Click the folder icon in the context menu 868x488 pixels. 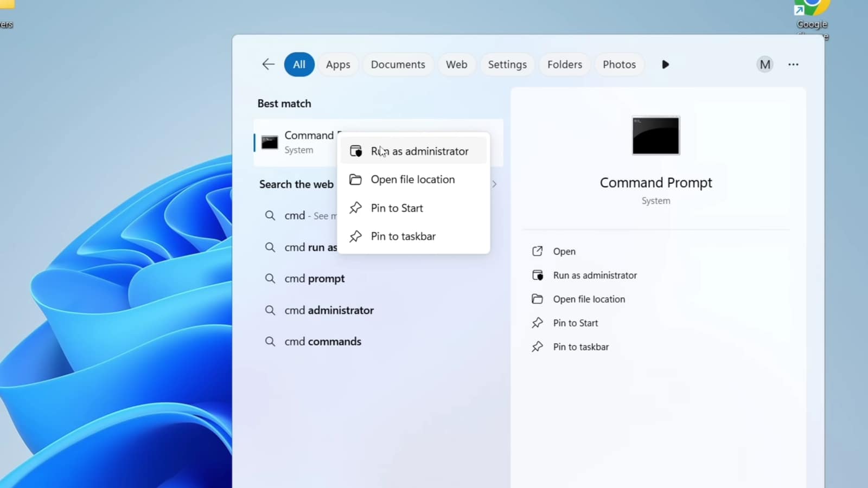355,179
